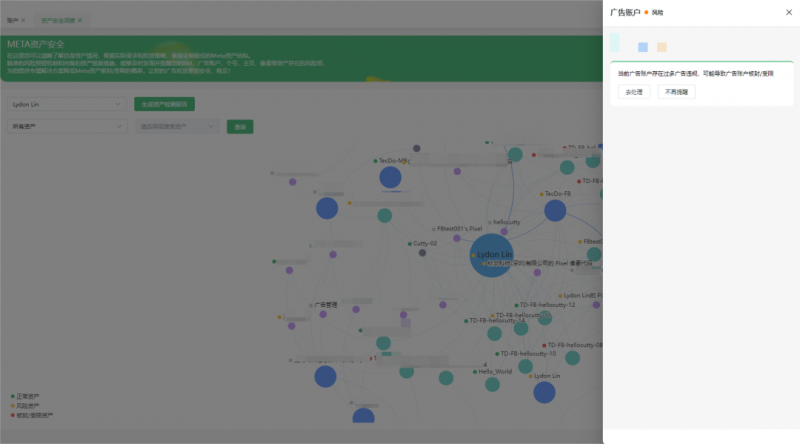Open the 请选择或搜索资产 search dropdown
The height and width of the screenshot is (444, 800).
click(177, 127)
